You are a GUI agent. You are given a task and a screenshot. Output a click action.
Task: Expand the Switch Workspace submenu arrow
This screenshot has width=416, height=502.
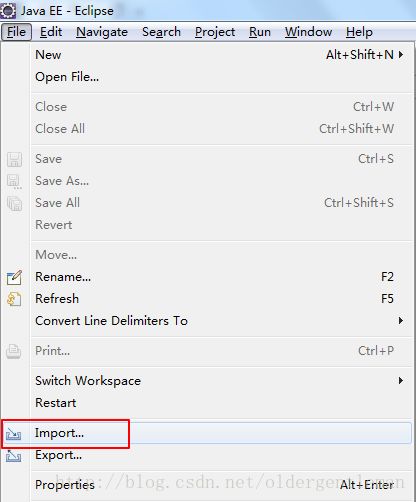click(x=401, y=380)
